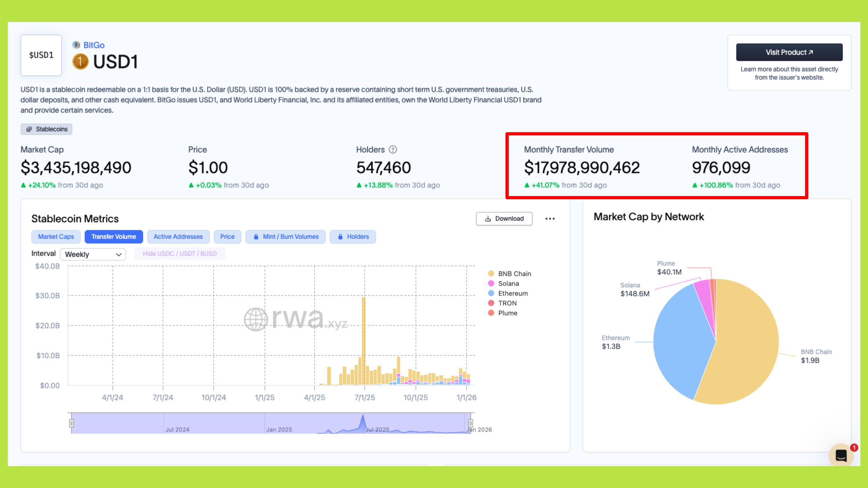Click the USD1 gold coin logo
The width and height of the screenshot is (868, 488).
click(80, 62)
